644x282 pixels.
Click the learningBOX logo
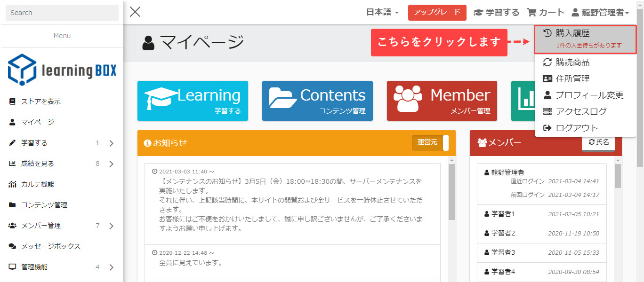(62, 70)
